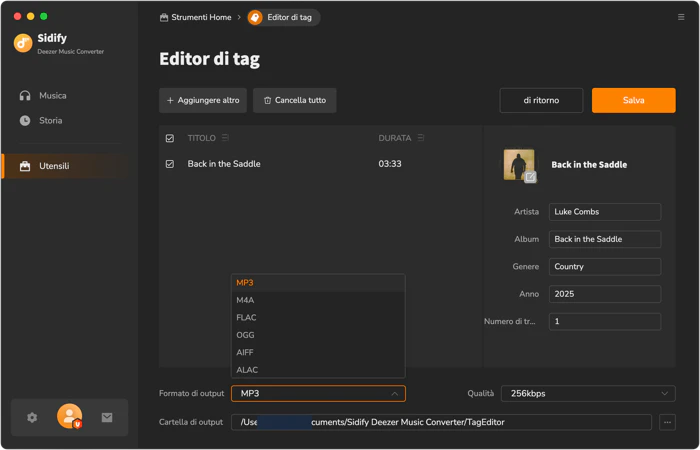The image size is (700, 450).
Task: Edit the Anno field 2025
Action: [x=605, y=294]
